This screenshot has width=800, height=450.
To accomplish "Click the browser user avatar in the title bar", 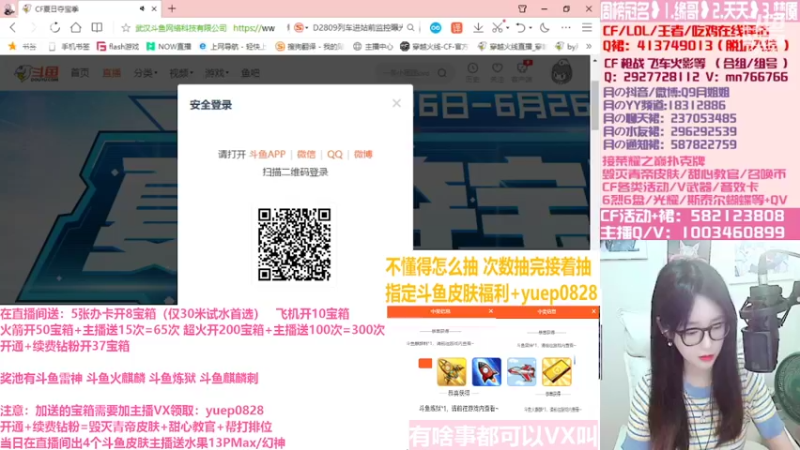I will click(9, 8).
